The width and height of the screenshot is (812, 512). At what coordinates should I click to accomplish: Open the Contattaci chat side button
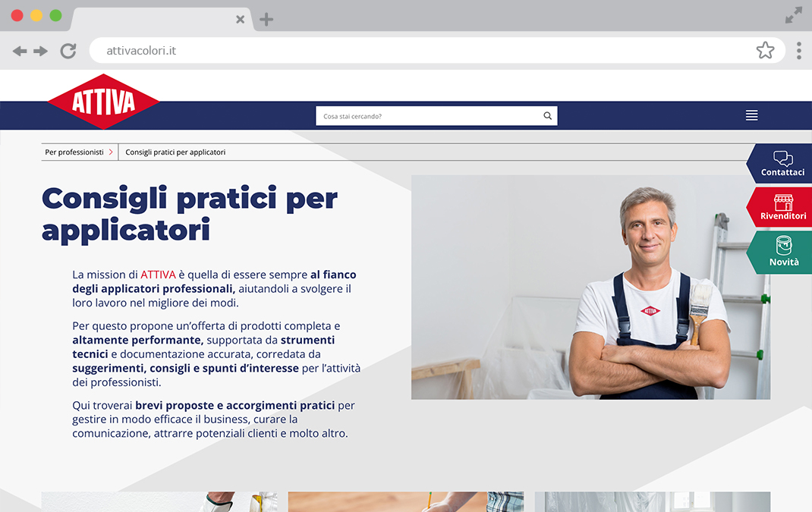(x=779, y=164)
